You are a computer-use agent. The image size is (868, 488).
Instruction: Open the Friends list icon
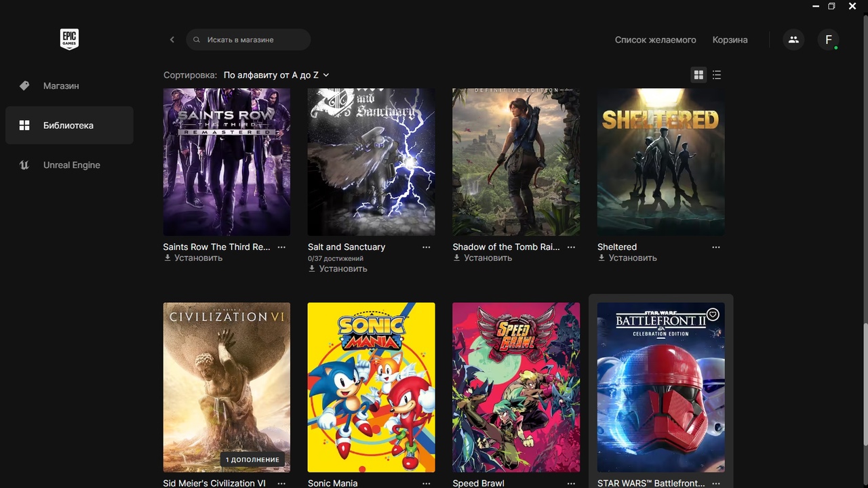(x=793, y=39)
